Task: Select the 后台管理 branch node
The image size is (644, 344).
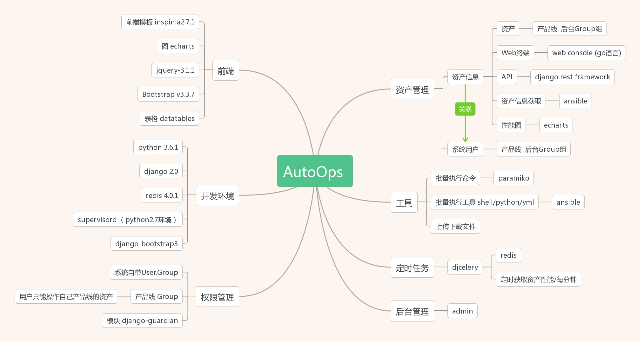Action: [x=412, y=311]
